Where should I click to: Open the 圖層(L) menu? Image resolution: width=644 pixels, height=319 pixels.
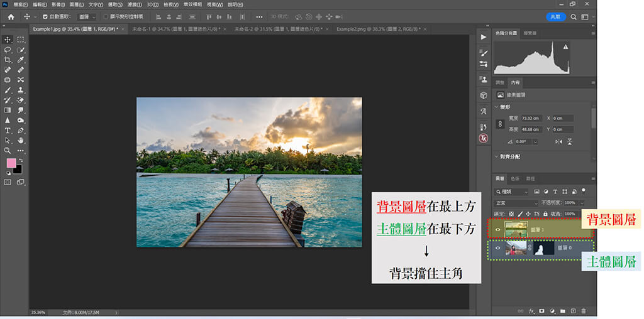point(77,4)
